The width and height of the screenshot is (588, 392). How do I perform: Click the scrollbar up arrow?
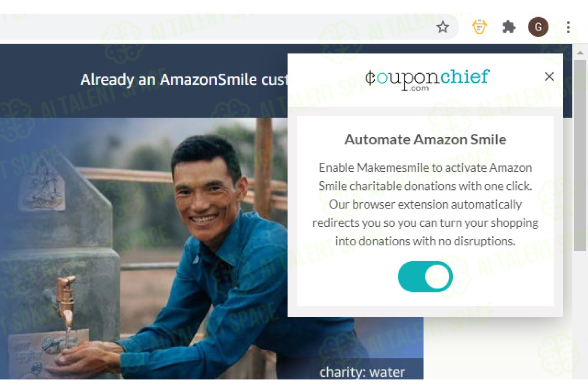(x=580, y=53)
